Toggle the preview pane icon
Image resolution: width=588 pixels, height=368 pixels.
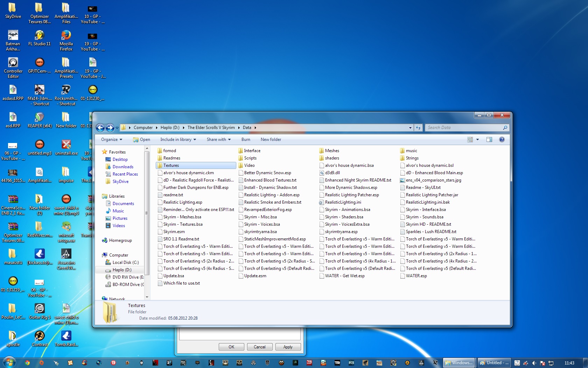tap(489, 139)
